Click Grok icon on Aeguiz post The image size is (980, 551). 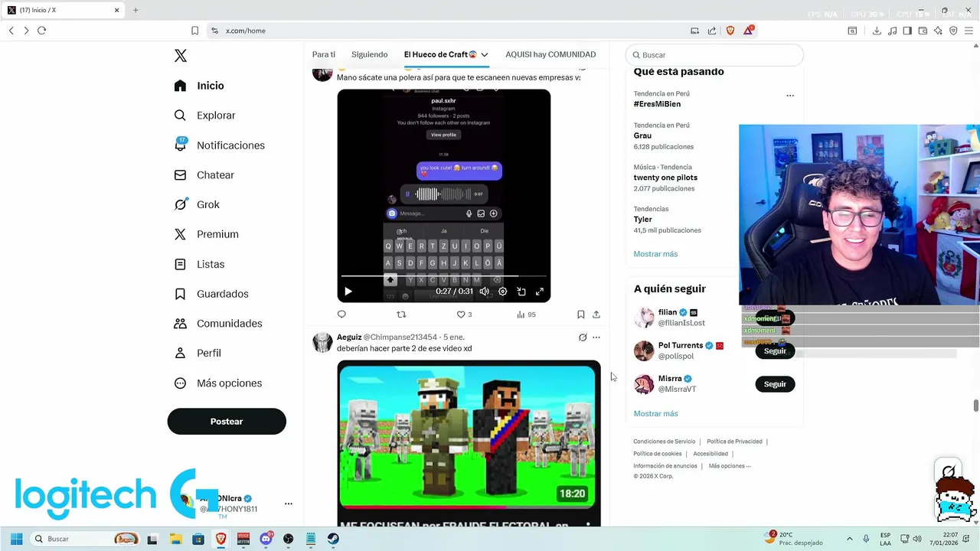[x=583, y=337]
